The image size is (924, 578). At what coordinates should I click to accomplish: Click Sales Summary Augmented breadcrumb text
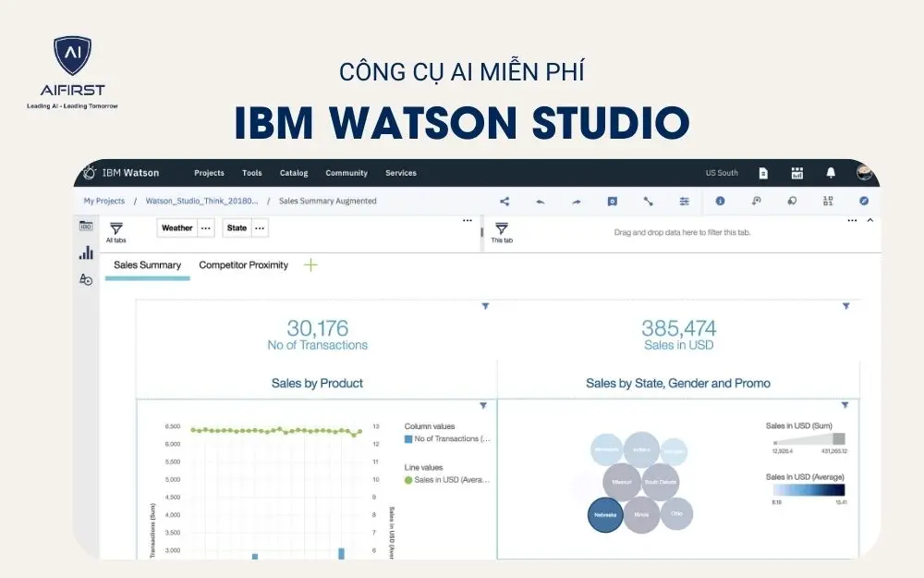tap(328, 201)
